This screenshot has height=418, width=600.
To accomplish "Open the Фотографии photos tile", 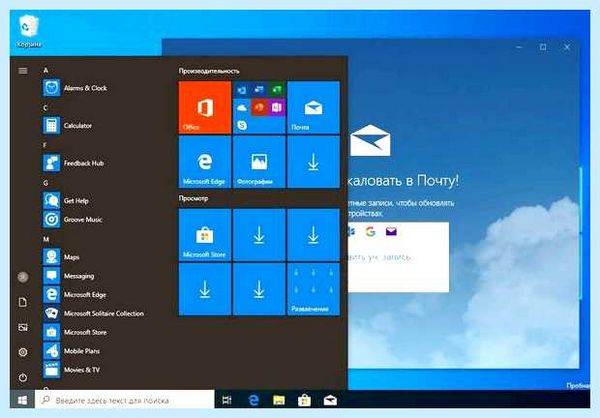I will 259,162.
